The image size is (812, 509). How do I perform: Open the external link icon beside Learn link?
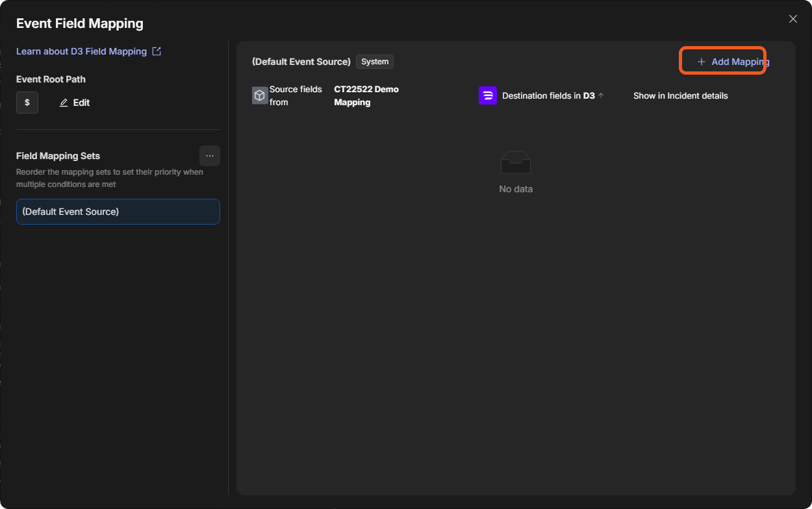(157, 51)
